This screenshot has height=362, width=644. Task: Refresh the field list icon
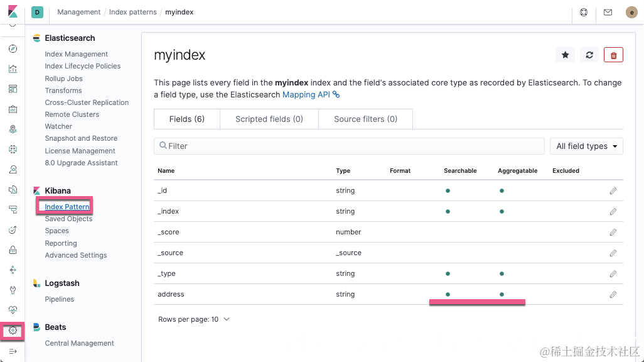[589, 55]
